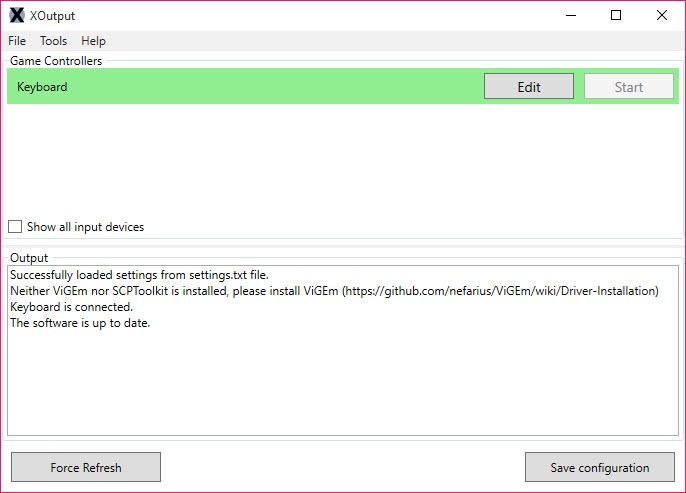Click the 'Keyboard is connected.' log line
686x493 pixels.
[71, 307]
